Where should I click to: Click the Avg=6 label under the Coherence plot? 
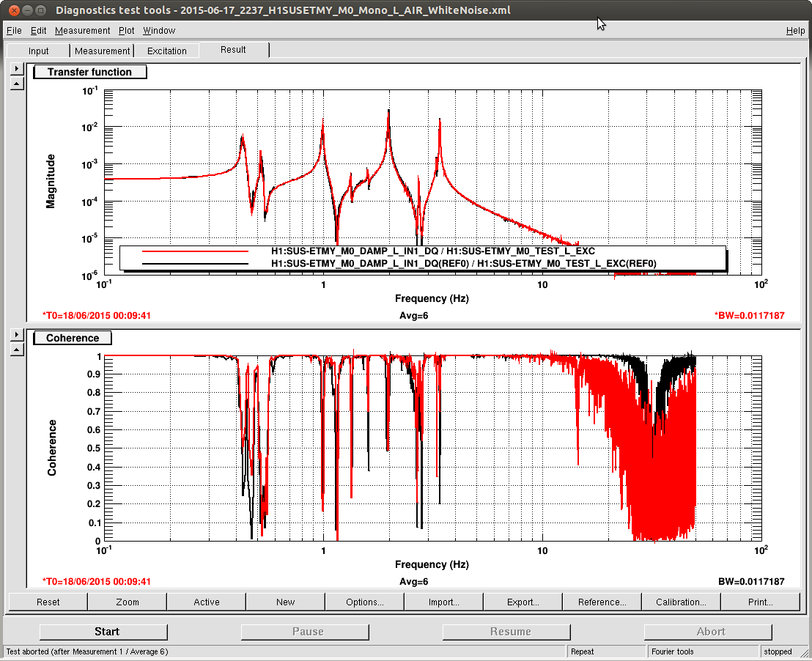point(414,582)
